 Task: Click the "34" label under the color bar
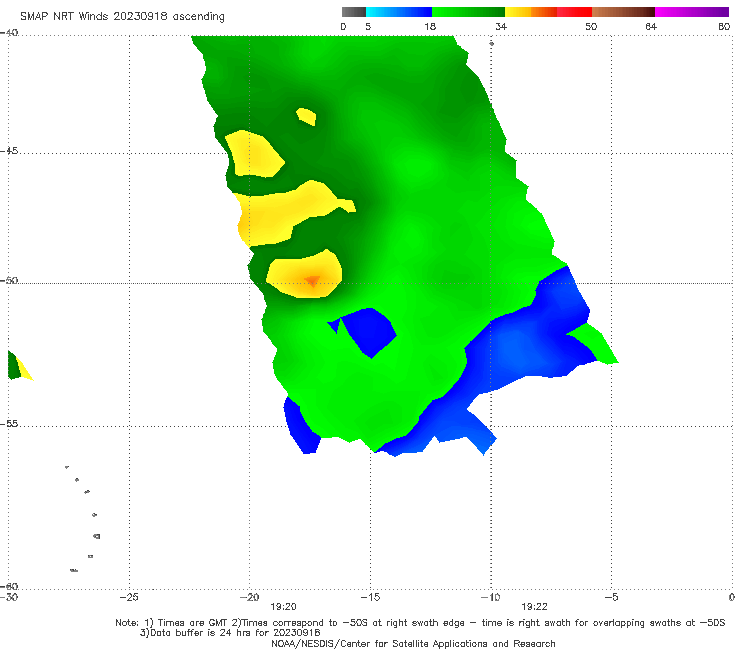coord(501,26)
